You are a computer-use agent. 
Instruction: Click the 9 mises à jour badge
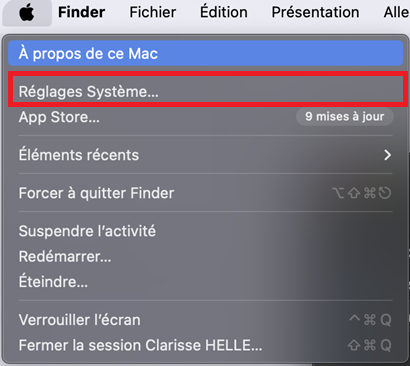pos(345,117)
